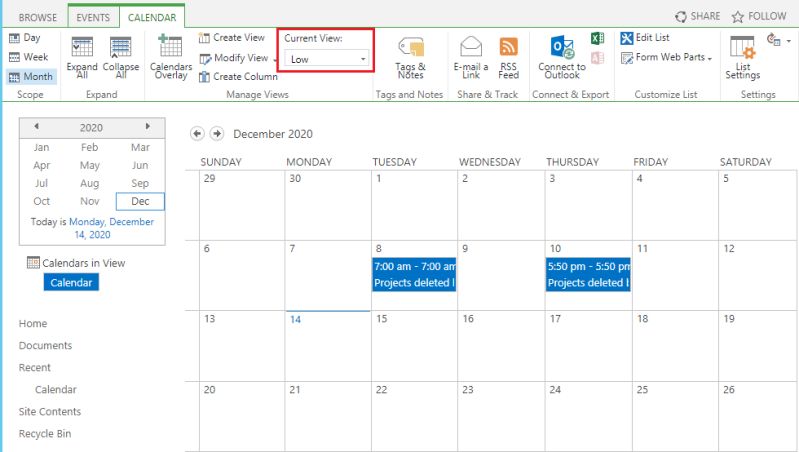
Task: Select Aug in the month picker
Action: tap(90, 183)
